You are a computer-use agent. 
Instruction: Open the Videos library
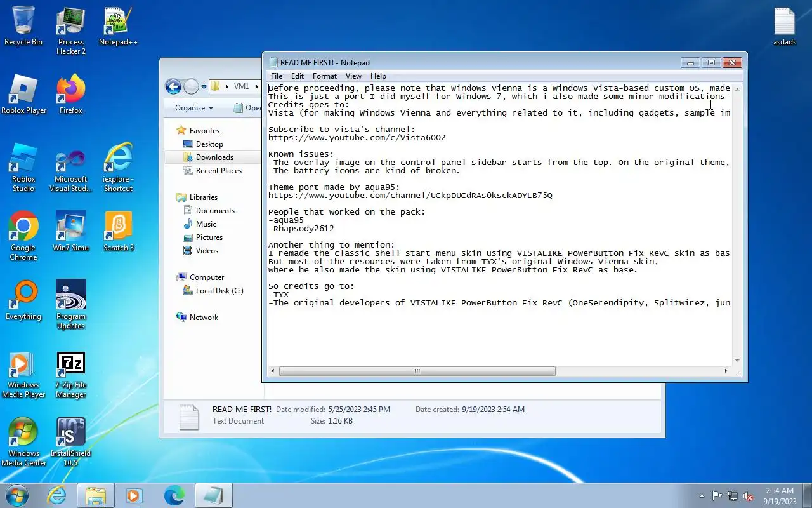click(207, 251)
